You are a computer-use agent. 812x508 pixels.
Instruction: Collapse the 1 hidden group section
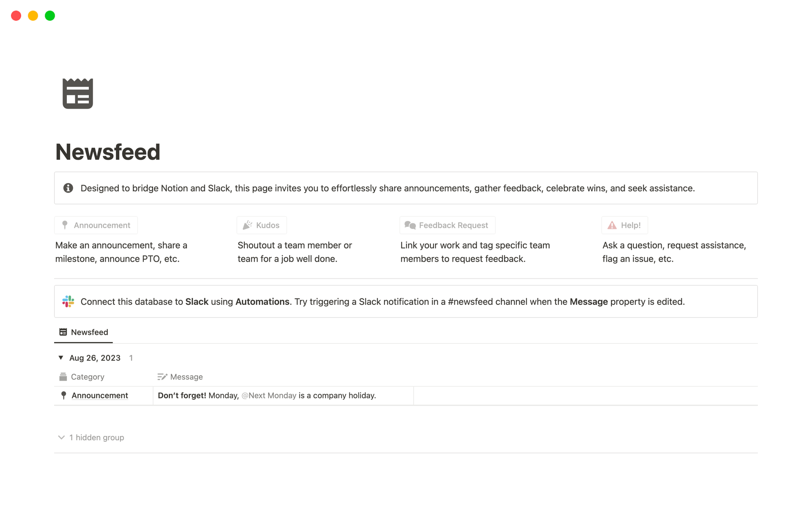click(x=61, y=437)
